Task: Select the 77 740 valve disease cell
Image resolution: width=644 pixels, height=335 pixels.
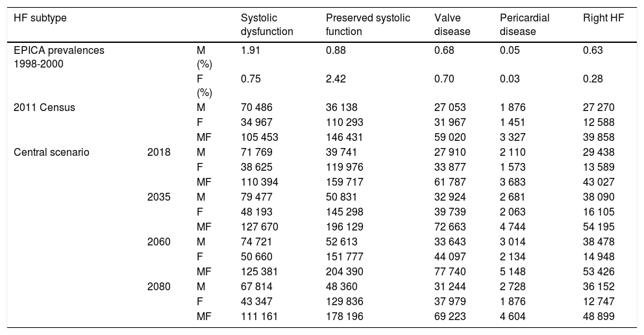Action: pyautogui.click(x=450, y=273)
